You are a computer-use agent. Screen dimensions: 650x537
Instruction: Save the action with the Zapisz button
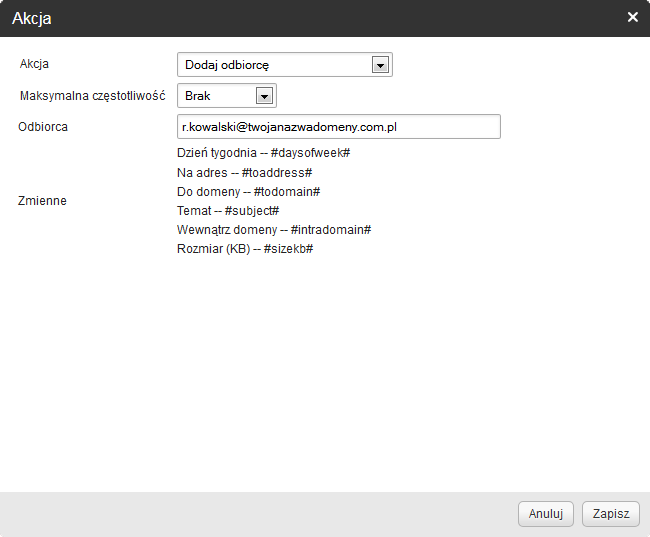pyautogui.click(x=610, y=514)
